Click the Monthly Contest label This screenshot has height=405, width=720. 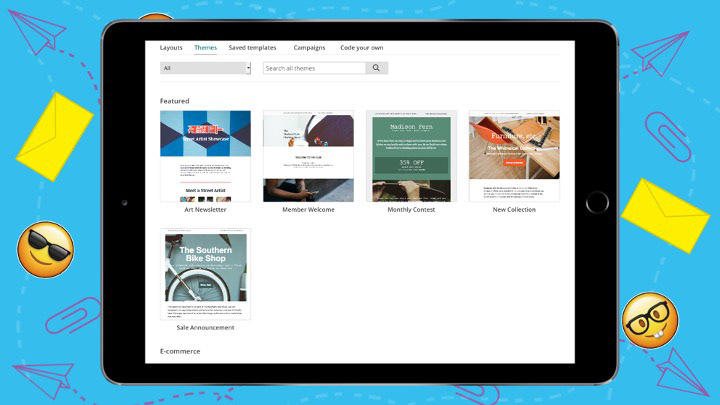[x=411, y=209]
